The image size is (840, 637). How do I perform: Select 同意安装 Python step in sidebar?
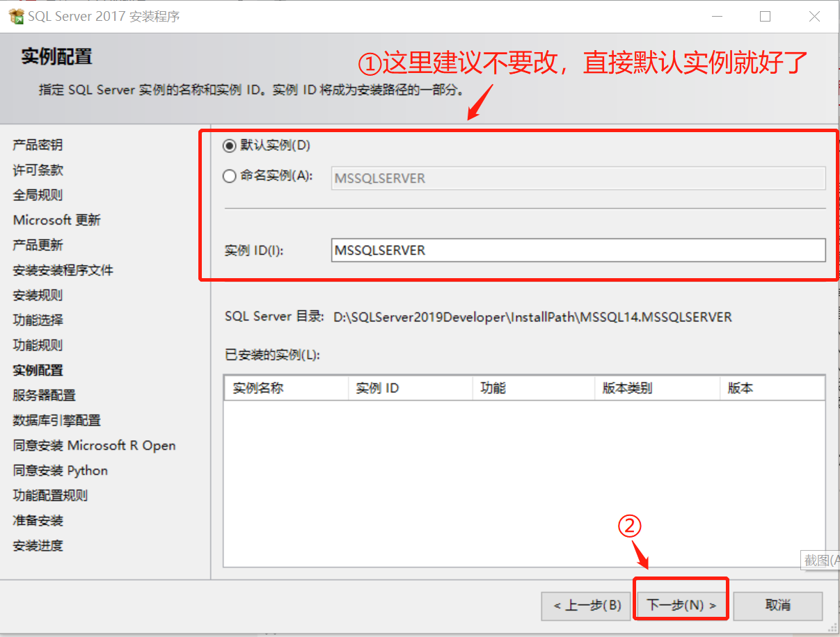60,470
